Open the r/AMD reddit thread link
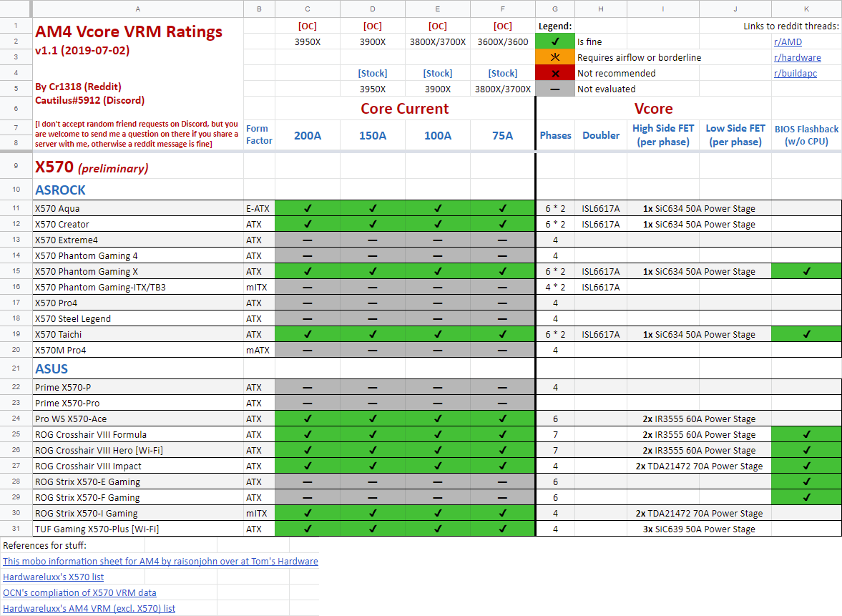The height and width of the screenshot is (616, 842). (788, 42)
